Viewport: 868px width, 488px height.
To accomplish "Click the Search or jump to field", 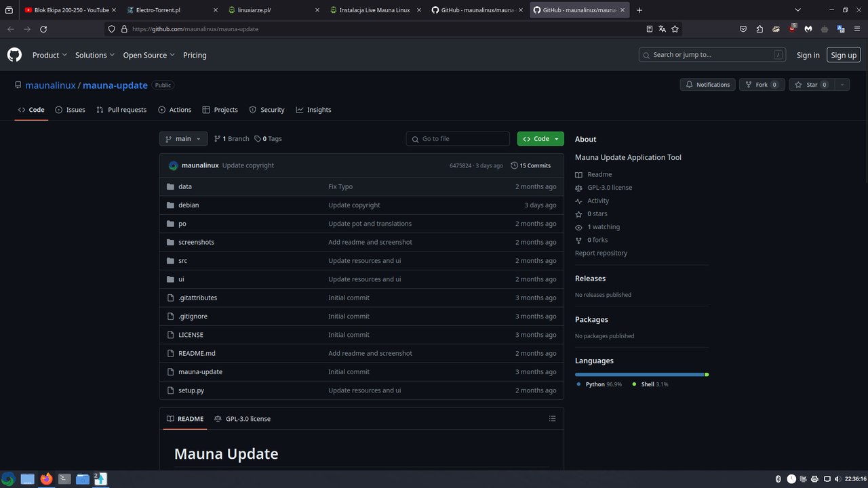I will (x=712, y=55).
